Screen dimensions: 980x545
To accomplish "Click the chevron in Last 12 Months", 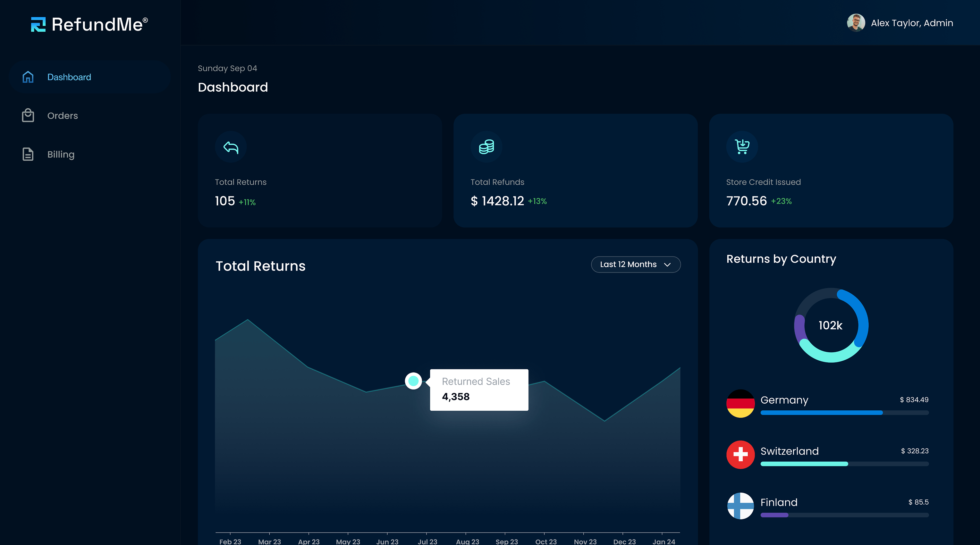I will click(667, 265).
